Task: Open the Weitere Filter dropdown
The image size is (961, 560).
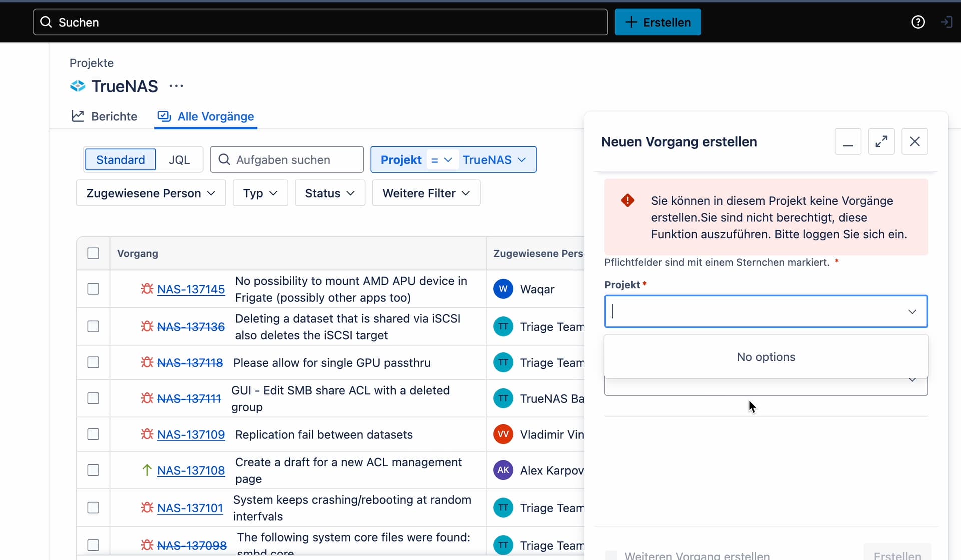Action: (x=426, y=193)
